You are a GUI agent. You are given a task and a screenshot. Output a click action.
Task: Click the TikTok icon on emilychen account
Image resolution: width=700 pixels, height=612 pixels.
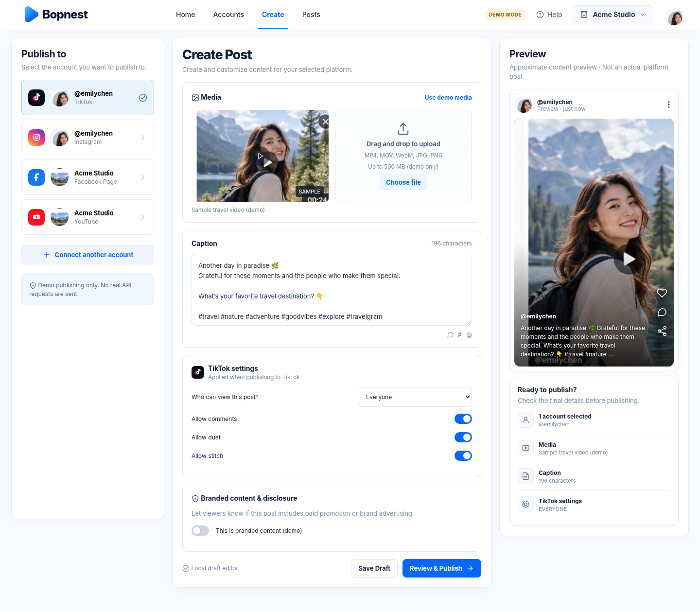click(x=36, y=98)
